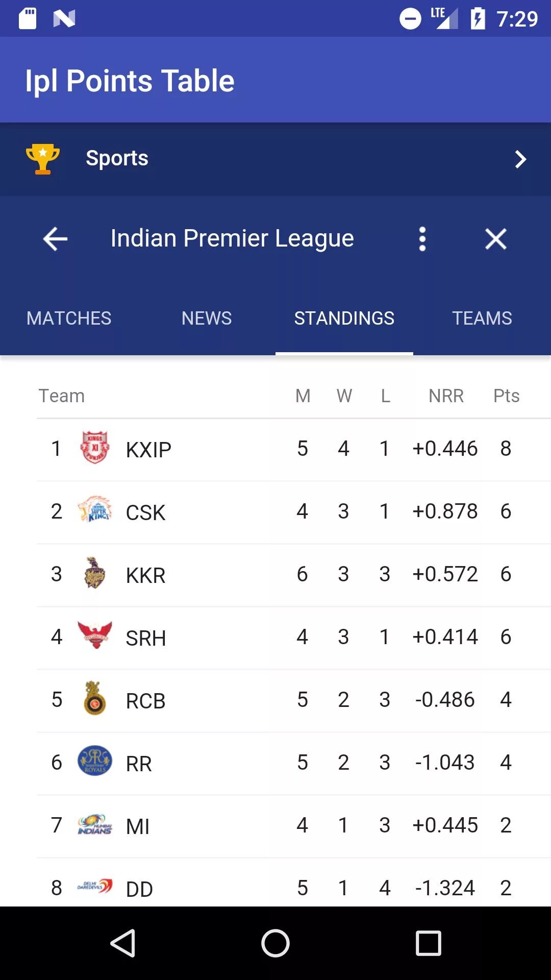The width and height of the screenshot is (551, 980).
Task: Close the Indian Premier League panel
Action: (x=495, y=239)
